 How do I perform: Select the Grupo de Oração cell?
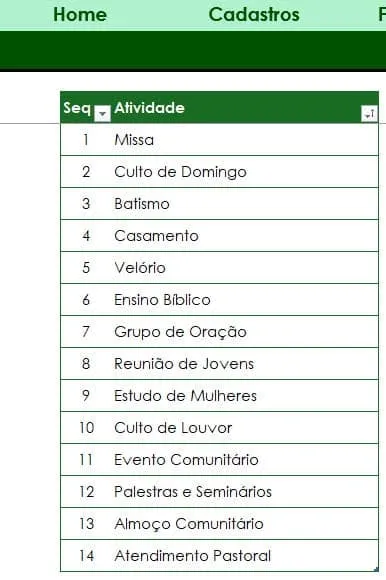pyautogui.click(x=245, y=332)
